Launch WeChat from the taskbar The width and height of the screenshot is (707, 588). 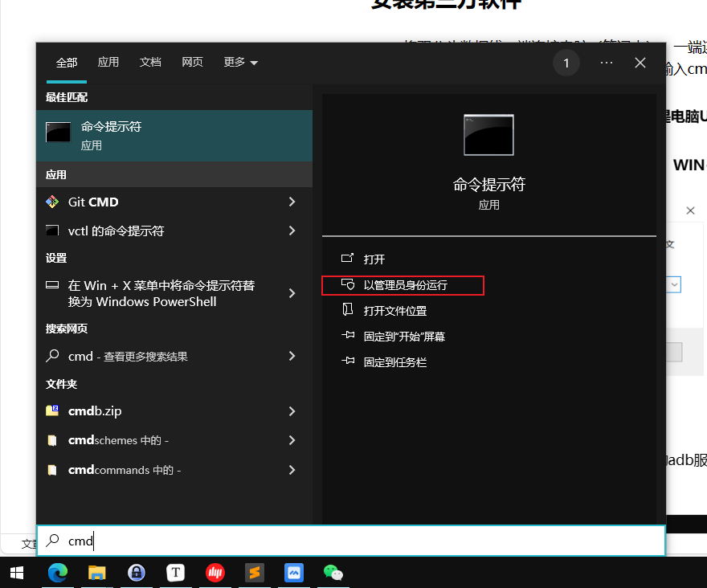(333, 572)
